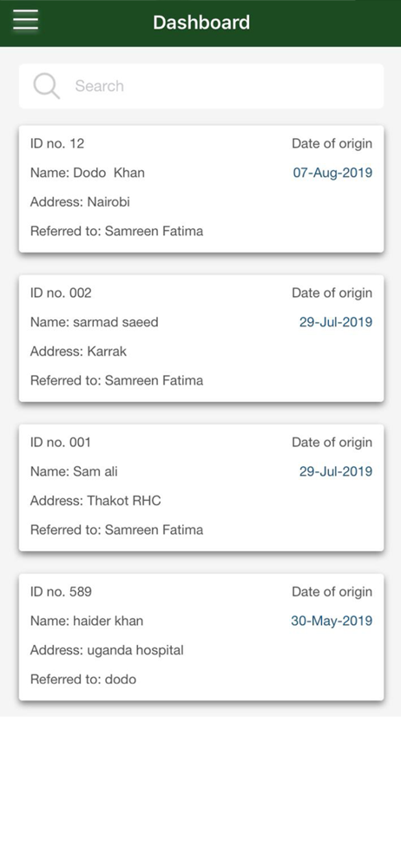
Task: Click the 29-Jul-2019 date on sarmad saeed card
Action: pos(336,322)
